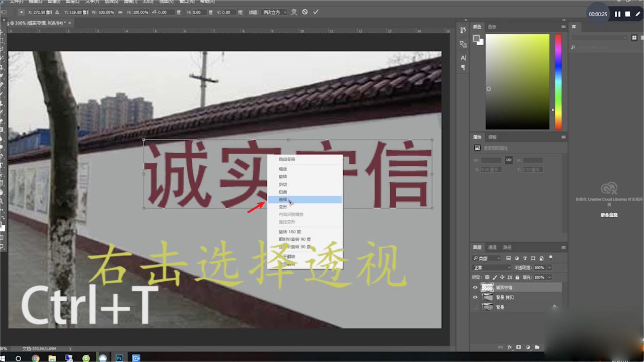Switch to the 图层 (Layers) tab
644x362 pixels.
[x=477, y=247]
